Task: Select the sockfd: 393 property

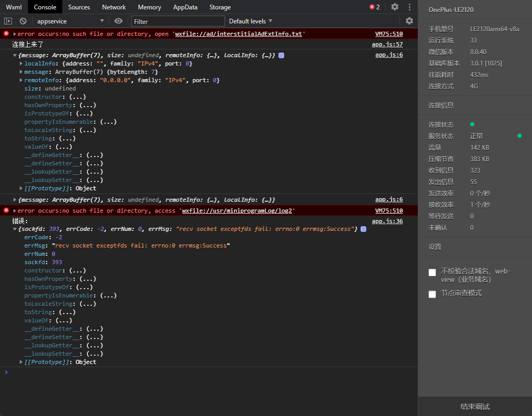Action: (x=43, y=262)
